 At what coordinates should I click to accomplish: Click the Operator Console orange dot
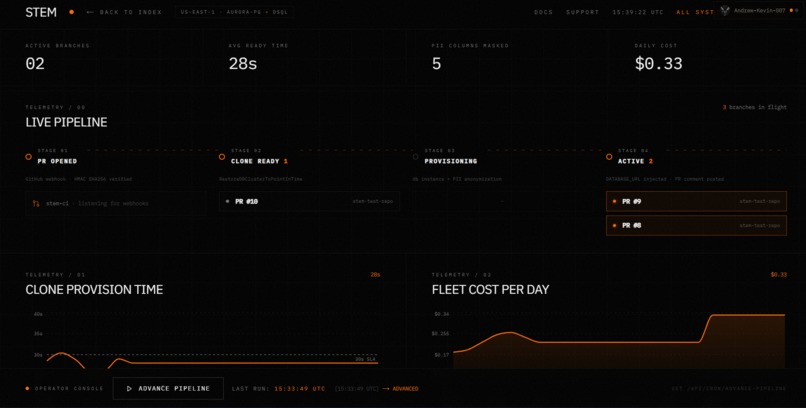(27, 388)
